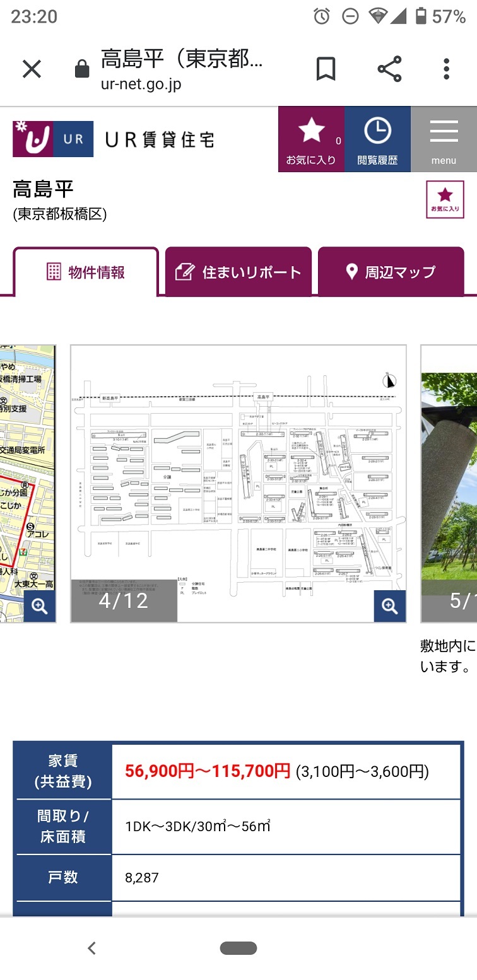Tap the share icon in toolbar

pyautogui.click(x=389, y=69)
